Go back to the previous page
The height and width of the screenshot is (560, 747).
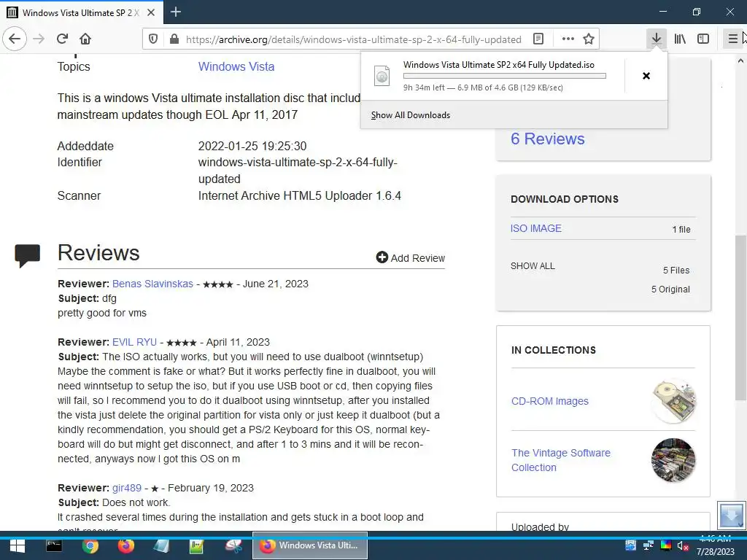[15, 39]
